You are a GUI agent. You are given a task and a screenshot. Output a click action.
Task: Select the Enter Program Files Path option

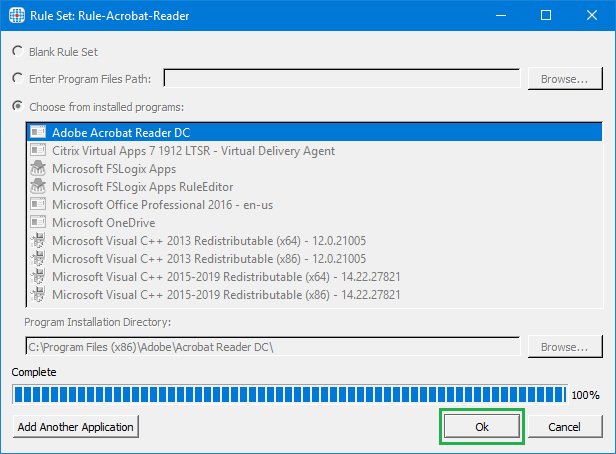(18, 78)
